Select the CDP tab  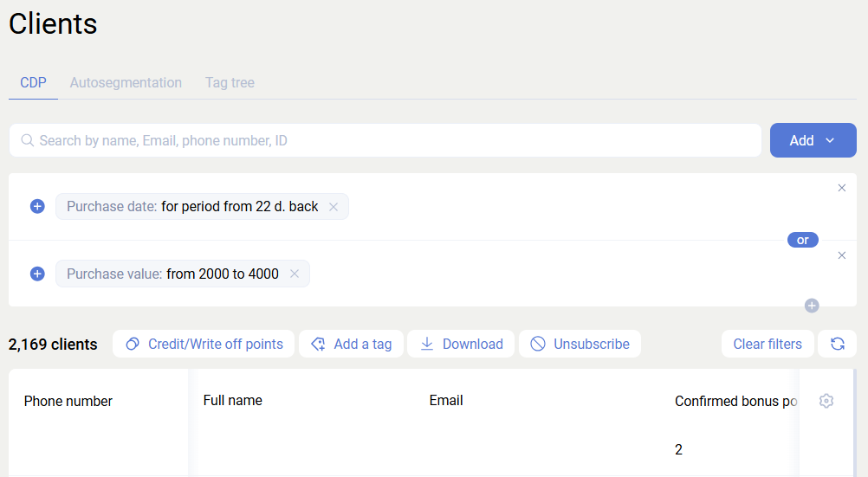tap(33, 83)
